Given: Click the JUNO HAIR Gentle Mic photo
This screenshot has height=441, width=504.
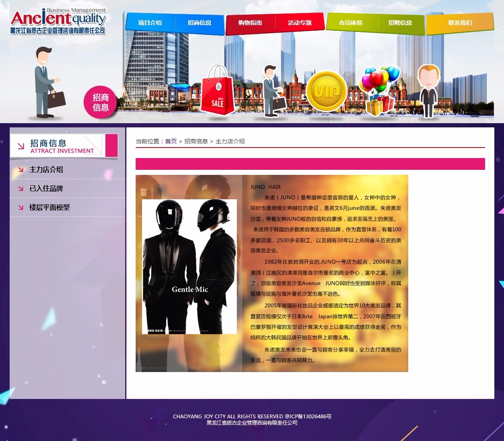Looking at the screenshot, I should (189, 267).
